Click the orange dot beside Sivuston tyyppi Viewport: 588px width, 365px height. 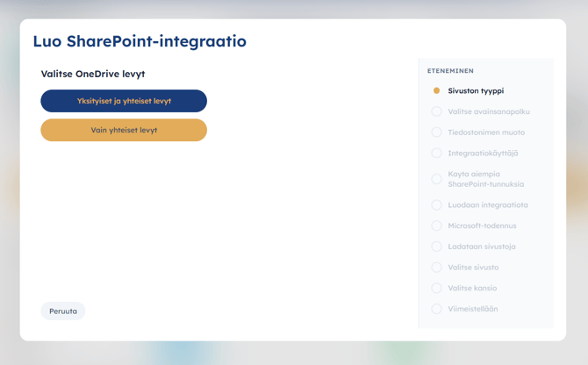click(436, 90)
